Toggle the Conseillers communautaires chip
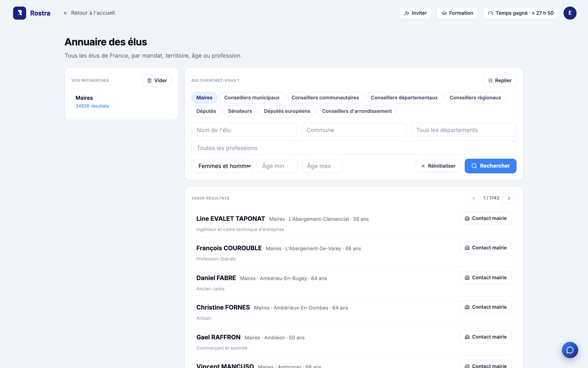This screenshot has height=368, width=588. pos(325,98)
